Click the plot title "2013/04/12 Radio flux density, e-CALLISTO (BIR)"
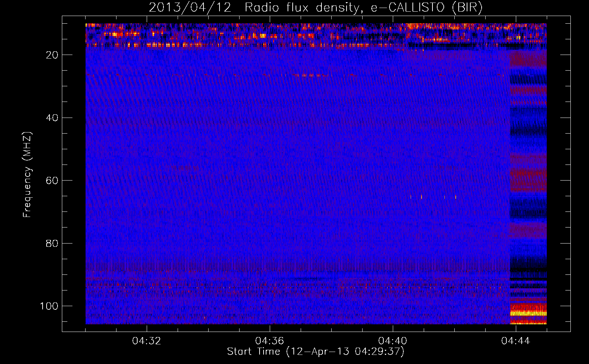 tap(316, 8)
